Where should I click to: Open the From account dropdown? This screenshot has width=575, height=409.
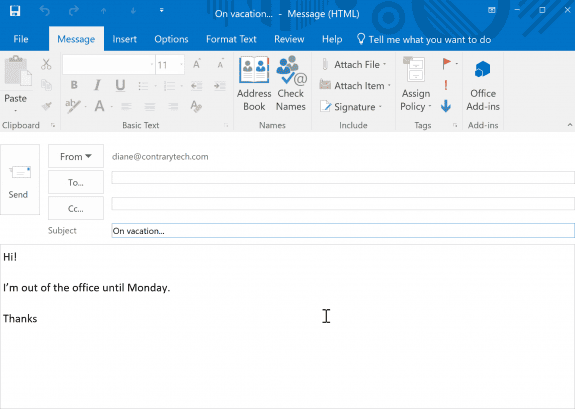tap(76, 156)
